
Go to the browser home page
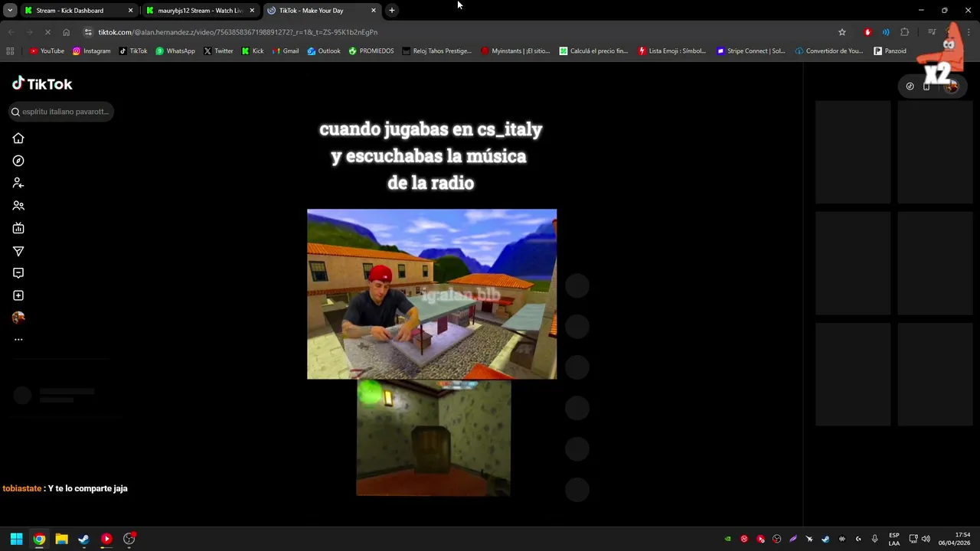click(x=66, y=32)
